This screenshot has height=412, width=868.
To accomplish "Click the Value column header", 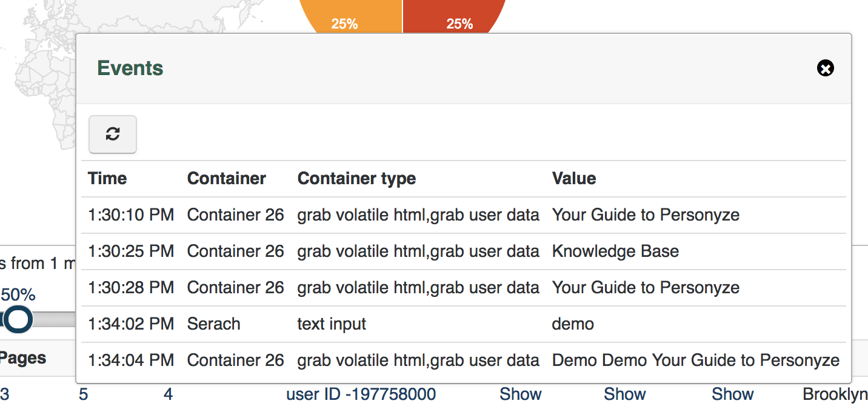I will coord(574,179).
